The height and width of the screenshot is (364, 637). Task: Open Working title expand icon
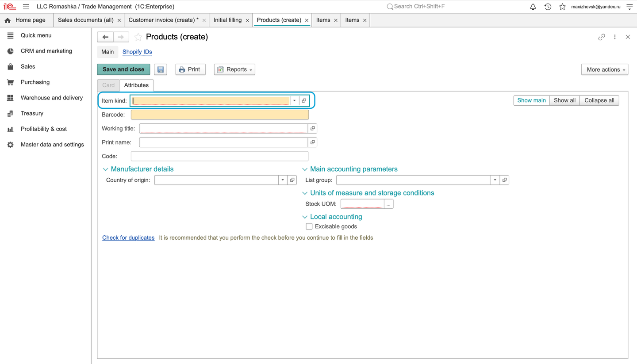313,129
